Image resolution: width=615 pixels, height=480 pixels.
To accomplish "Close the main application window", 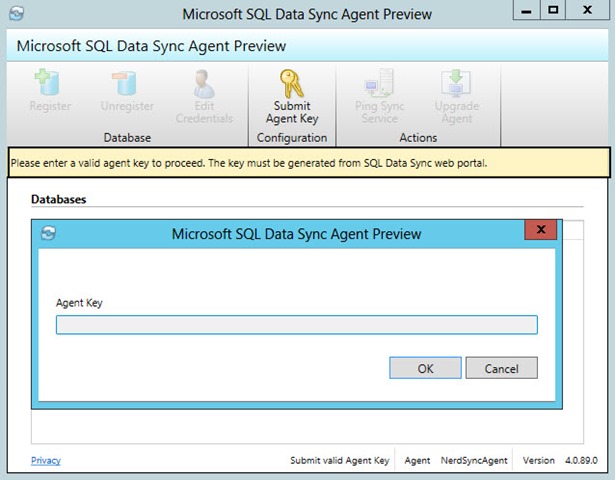I will click(x=587, y=10).
